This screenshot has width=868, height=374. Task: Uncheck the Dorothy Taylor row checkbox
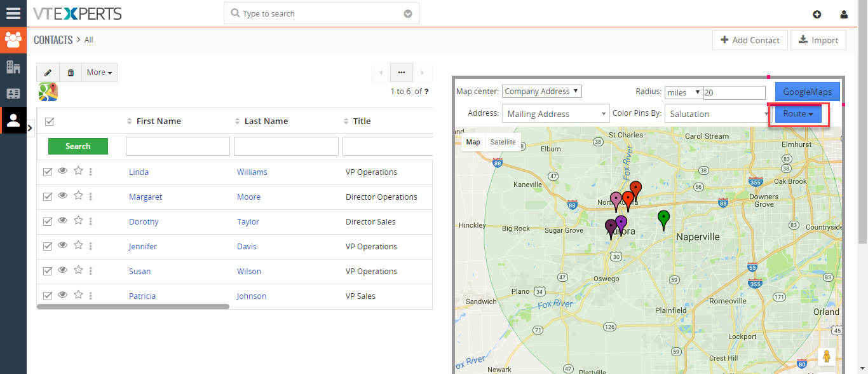point(47,221)
